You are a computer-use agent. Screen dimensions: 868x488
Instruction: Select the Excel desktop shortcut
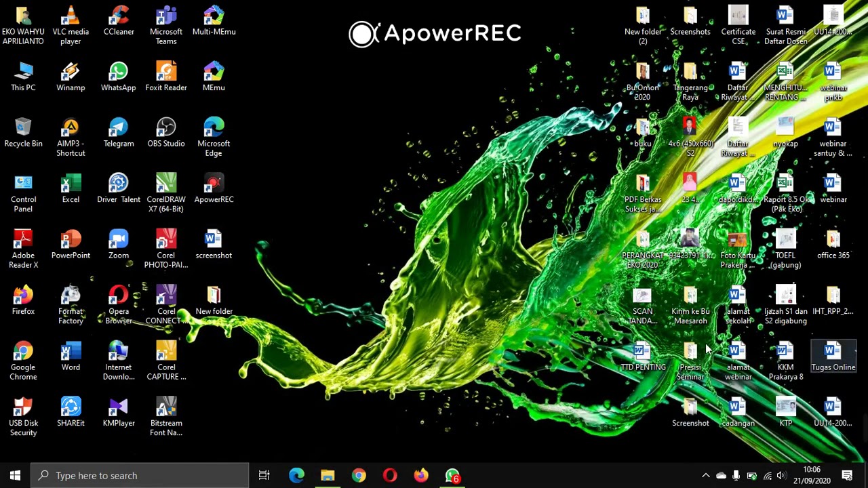(71, 188)
